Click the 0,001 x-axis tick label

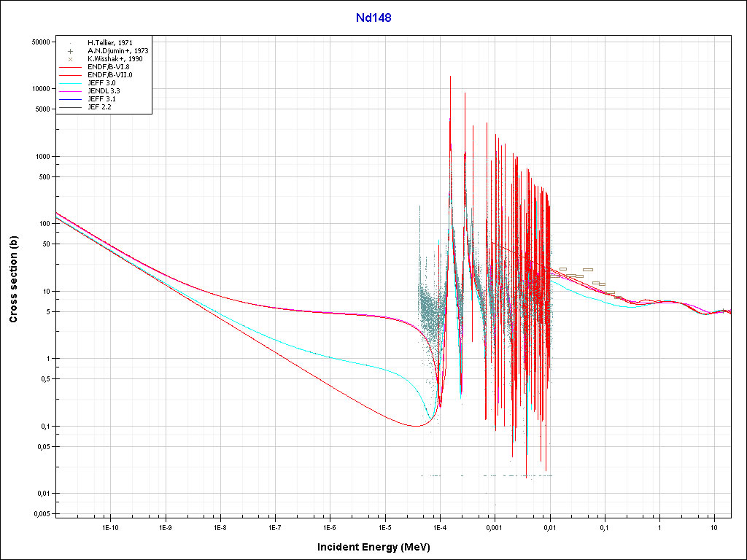[495, 526]
